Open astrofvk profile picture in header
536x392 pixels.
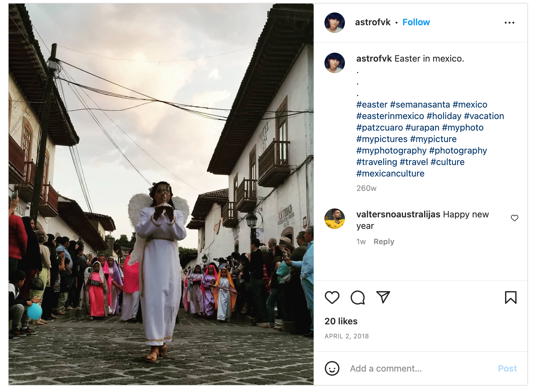click(x=335, y=23)
